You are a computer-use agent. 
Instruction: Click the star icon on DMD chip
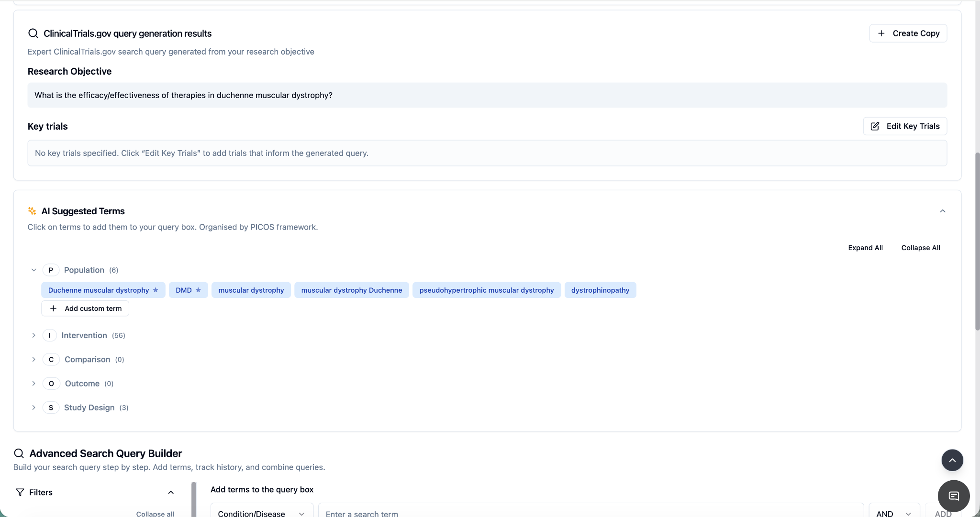click(198, 290)
